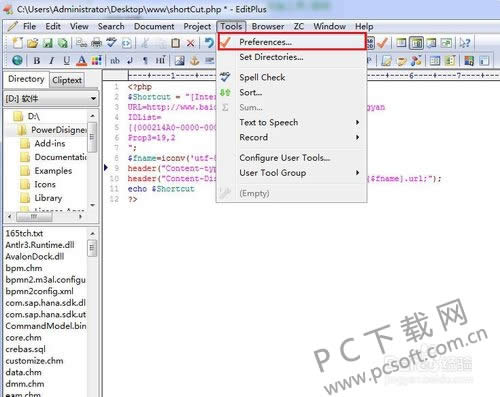Click the pencil page toolbar icon
This screenshot has height=397, width=500.
point(386,61)
